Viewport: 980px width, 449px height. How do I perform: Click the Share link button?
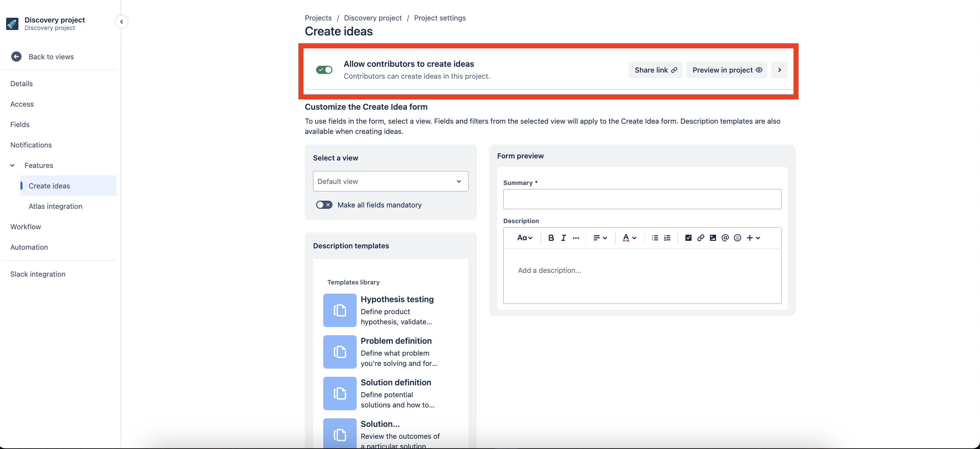click(655, 70)
